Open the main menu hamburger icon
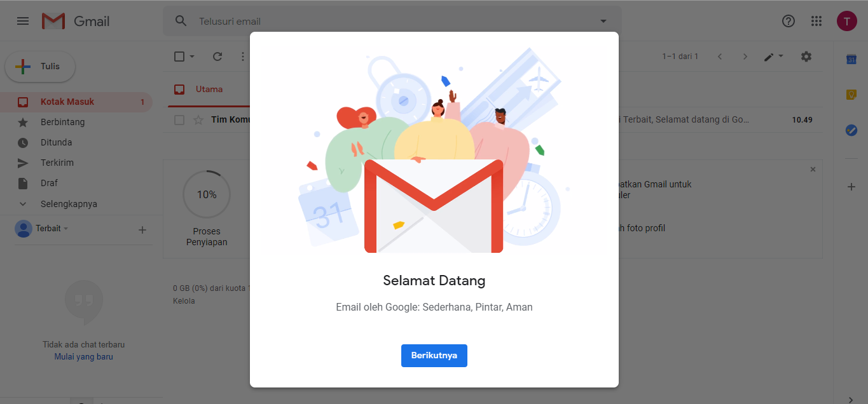 (x=23, y=21)
